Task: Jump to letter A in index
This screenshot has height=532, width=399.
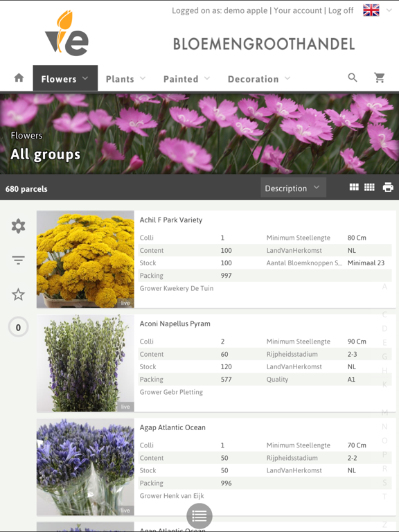Action: tap(384, 287)
